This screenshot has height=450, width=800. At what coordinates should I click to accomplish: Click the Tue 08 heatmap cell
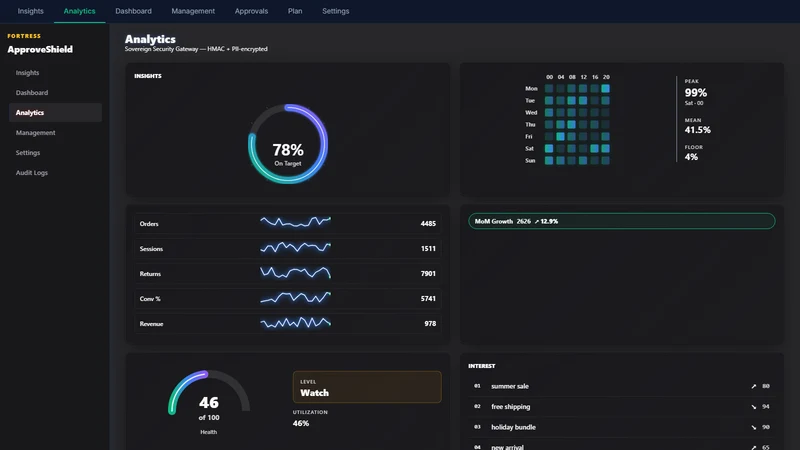(x=571, y=101)
